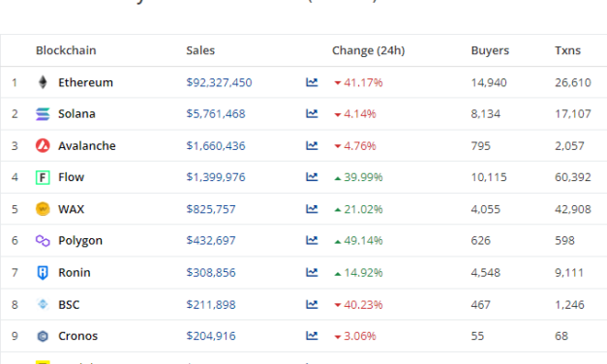
Task: Open the Solana sales chart icon
Action: pos(312,113)
